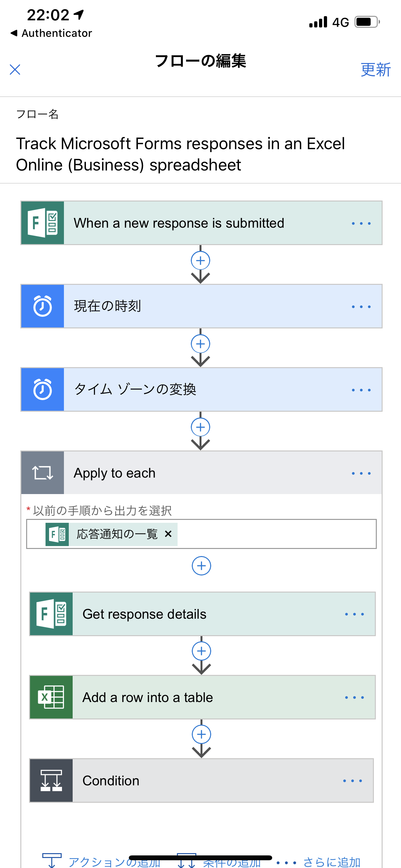Tap 更新 to save the flow
Screen dimensions: 401x868
click(375, 70)
